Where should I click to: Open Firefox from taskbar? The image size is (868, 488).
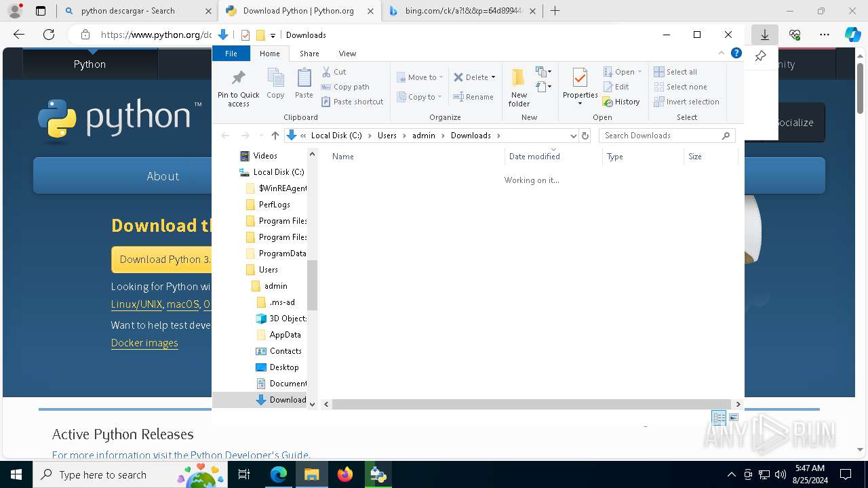coord(345,474)
